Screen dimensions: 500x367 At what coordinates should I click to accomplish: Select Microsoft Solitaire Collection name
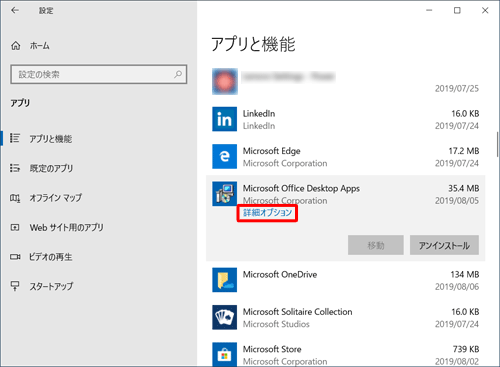pyautogui.click(x=297, y=312)
